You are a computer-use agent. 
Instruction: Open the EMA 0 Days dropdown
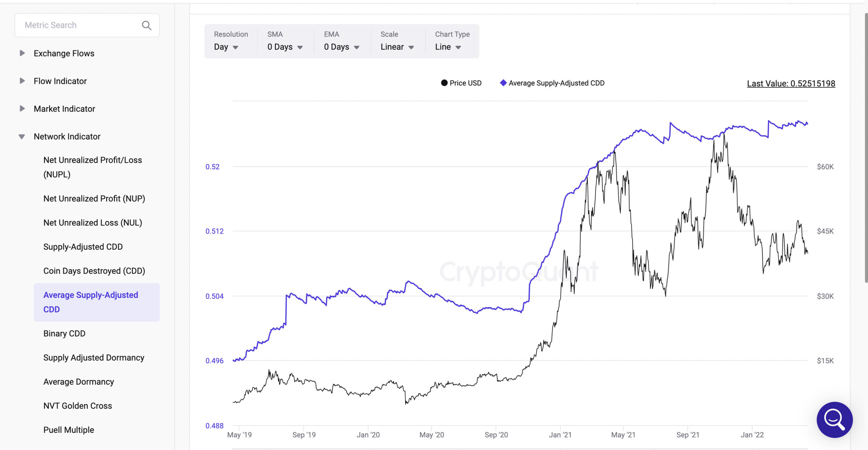[341, 47]
